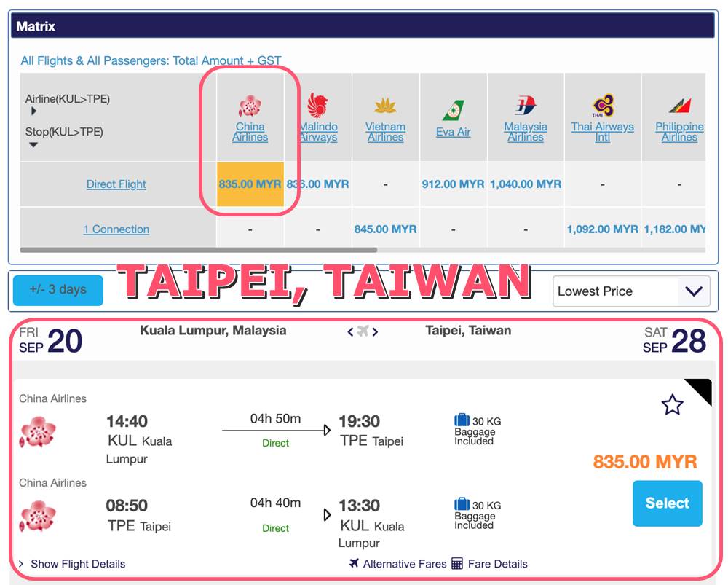The height and width of the screenshot is (585, 728).
Task: Click the baggage icon on the 08:50 flight
Action: tap(462, 503)
